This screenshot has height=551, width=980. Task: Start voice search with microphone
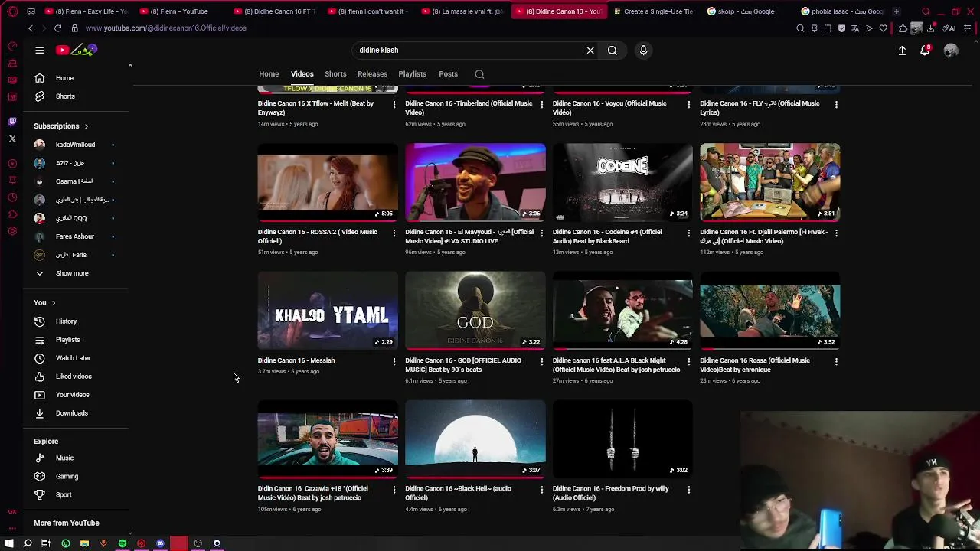643,51
